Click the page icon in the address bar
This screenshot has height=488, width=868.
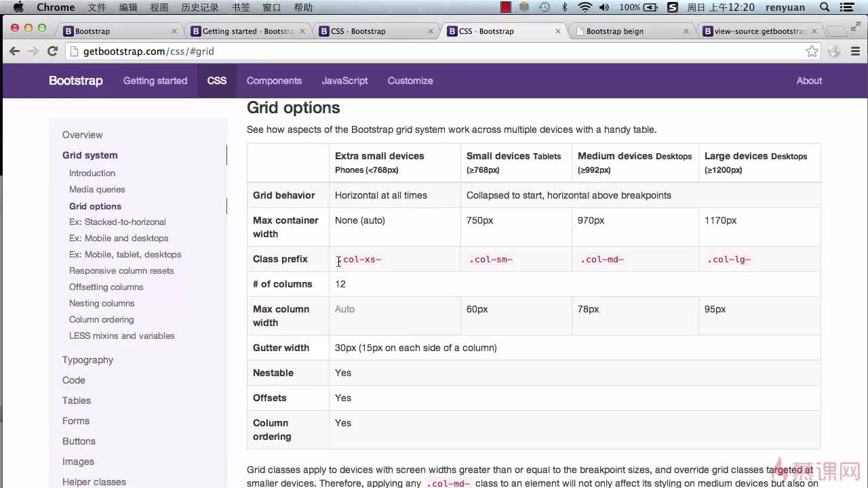tap(75, 52)
